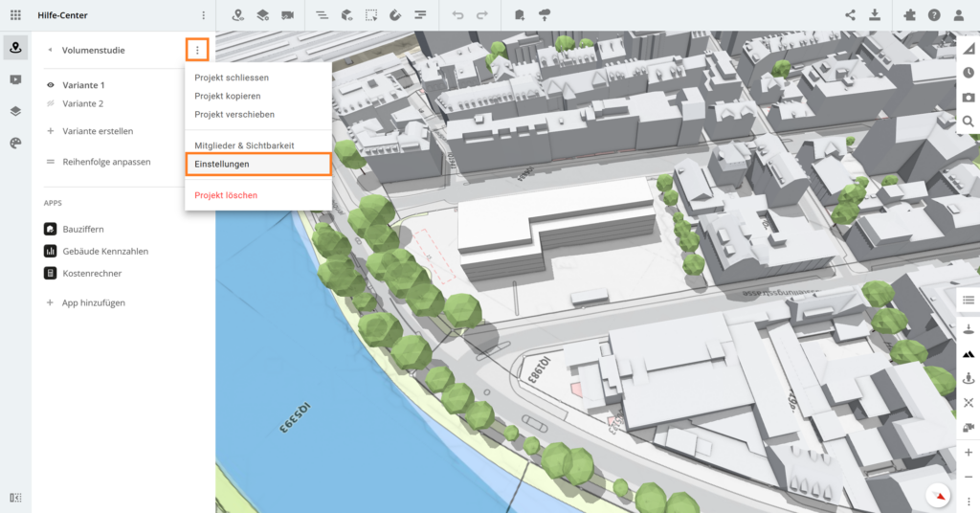Select the camera icon on right toolbar

point(969,98)
